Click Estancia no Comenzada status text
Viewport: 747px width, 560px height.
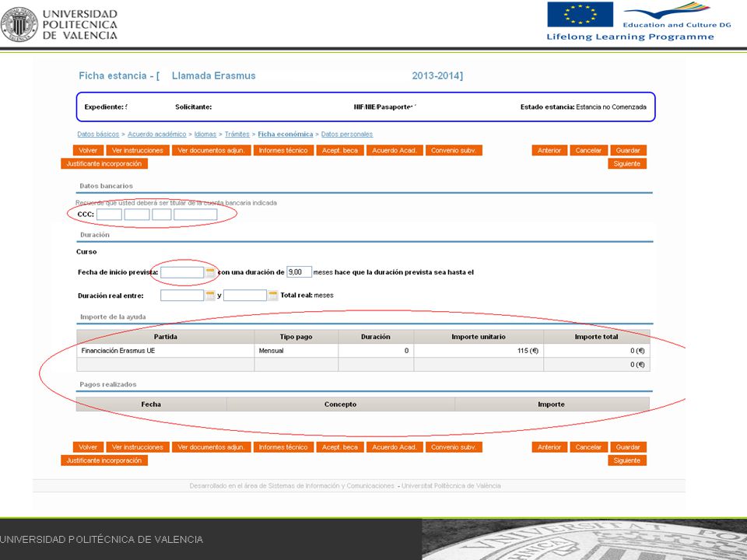(612, 107)
